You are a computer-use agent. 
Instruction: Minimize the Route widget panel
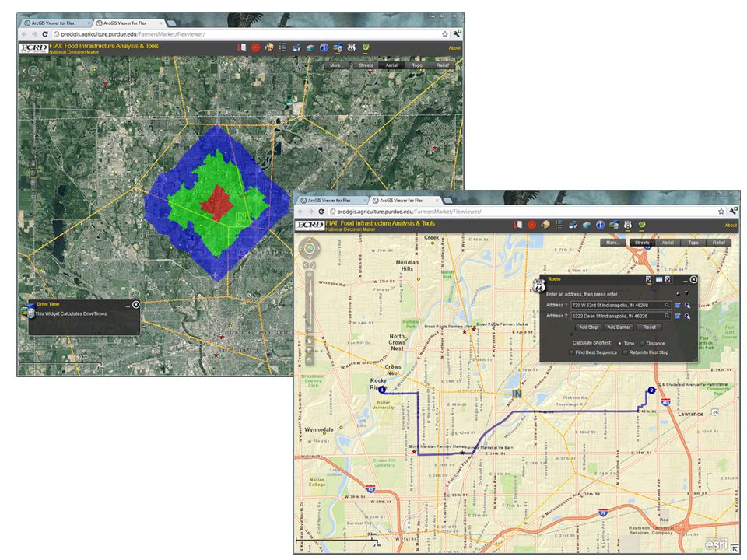[685, 281]
